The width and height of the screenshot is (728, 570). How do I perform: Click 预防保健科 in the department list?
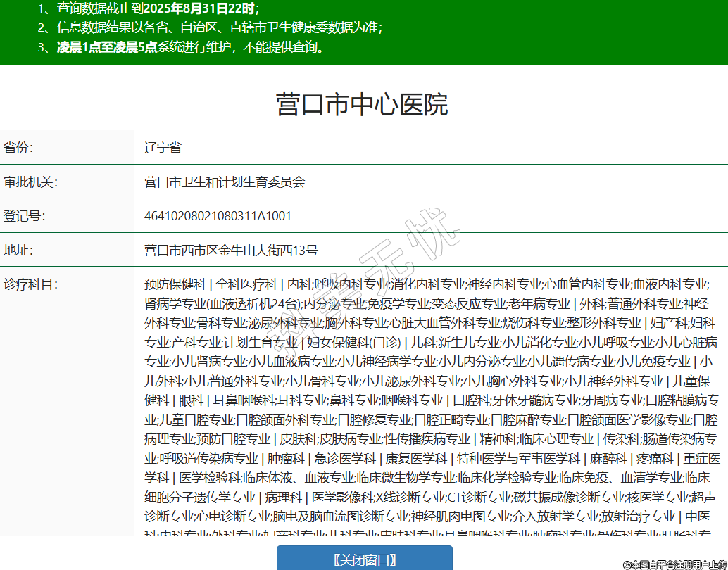click(175, 284)
